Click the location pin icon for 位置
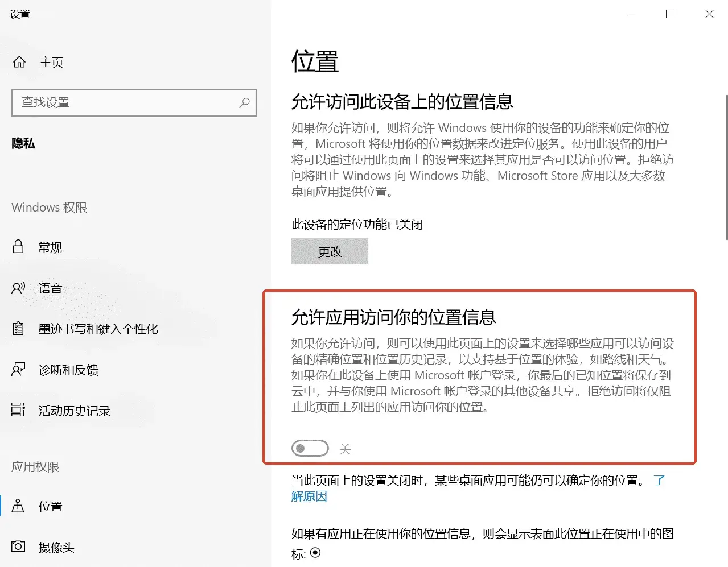728x567 pixels. 18,506
